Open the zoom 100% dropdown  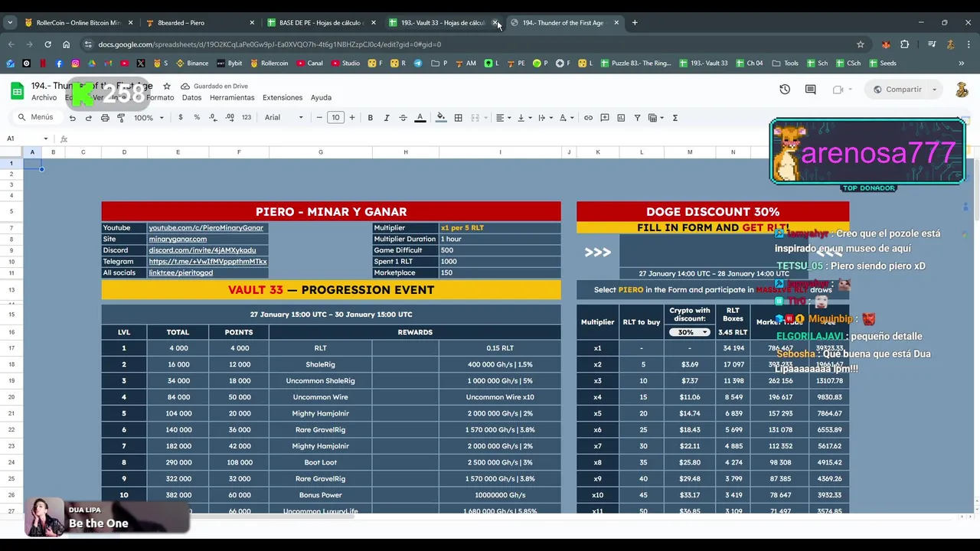pyautogui.click(x=149, y=118)
